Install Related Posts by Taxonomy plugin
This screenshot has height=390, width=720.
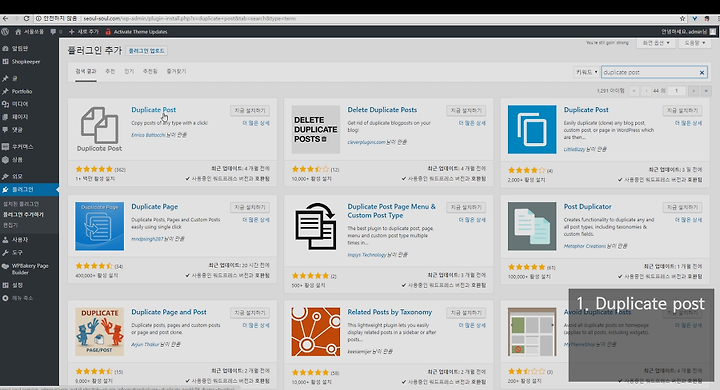click(466, 313)
